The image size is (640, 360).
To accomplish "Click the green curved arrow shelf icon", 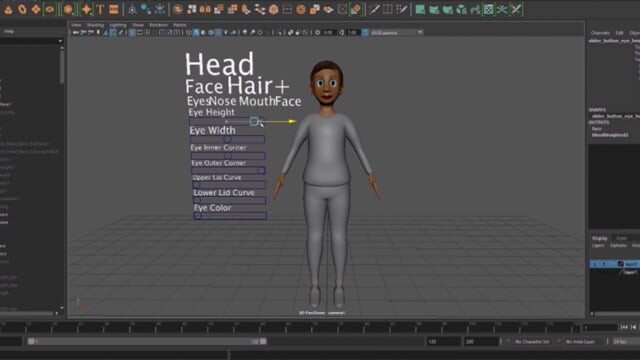I will pos(475,9).
